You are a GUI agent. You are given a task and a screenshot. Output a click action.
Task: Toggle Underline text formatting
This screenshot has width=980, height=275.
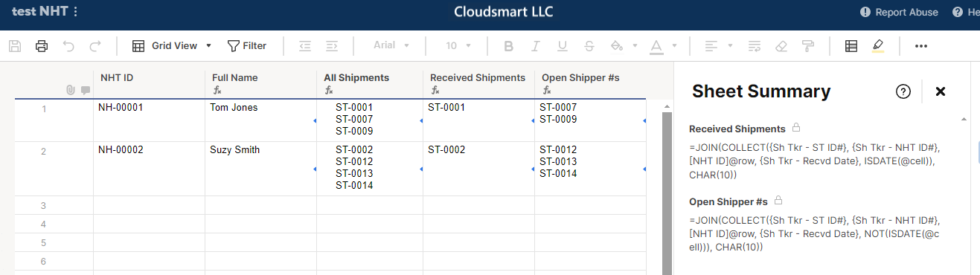pos(562,46)
